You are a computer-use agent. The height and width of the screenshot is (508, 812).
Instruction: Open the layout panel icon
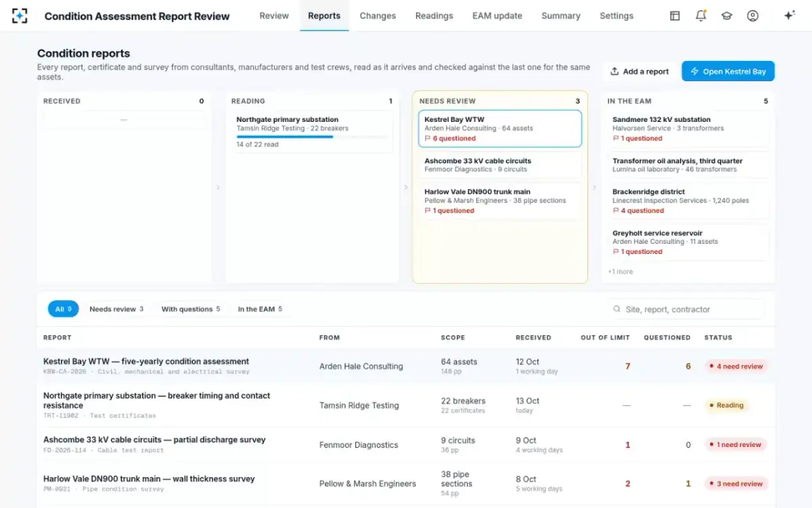[x=675, y=16]
